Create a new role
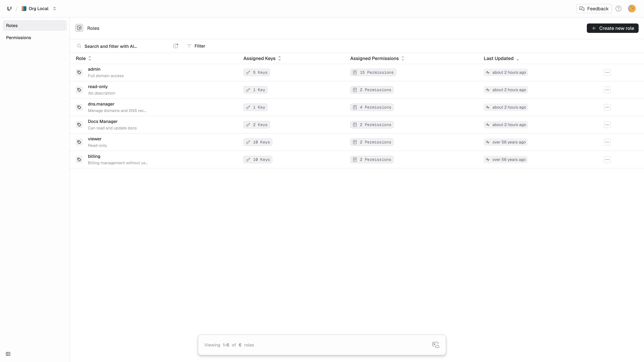Screen dimensions: 644x362 point(612,28)
